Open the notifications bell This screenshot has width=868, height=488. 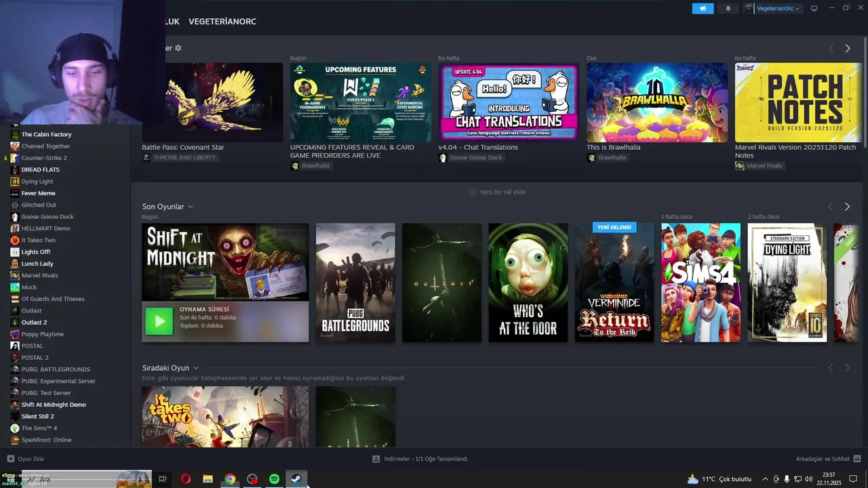pyautogui.click(x=728, y=9)
